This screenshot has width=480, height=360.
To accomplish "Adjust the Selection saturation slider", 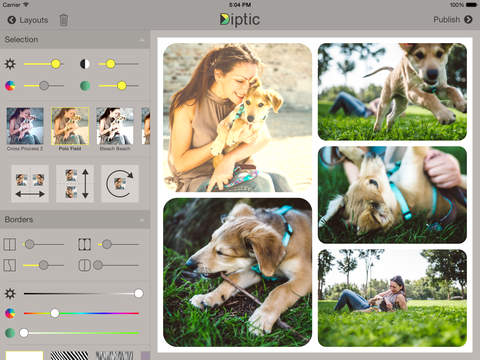I will [118, 86].
